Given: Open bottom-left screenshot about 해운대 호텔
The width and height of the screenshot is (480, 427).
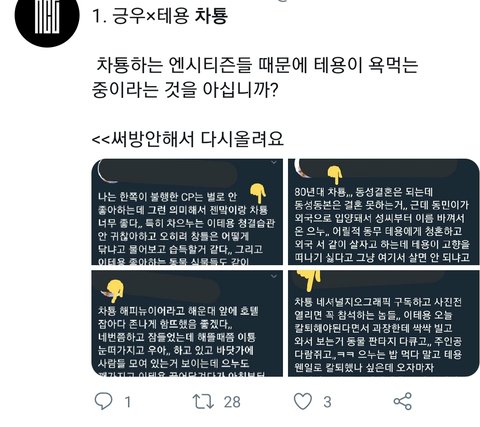Looking at the screenshot, I should click(x=187, y=323).
